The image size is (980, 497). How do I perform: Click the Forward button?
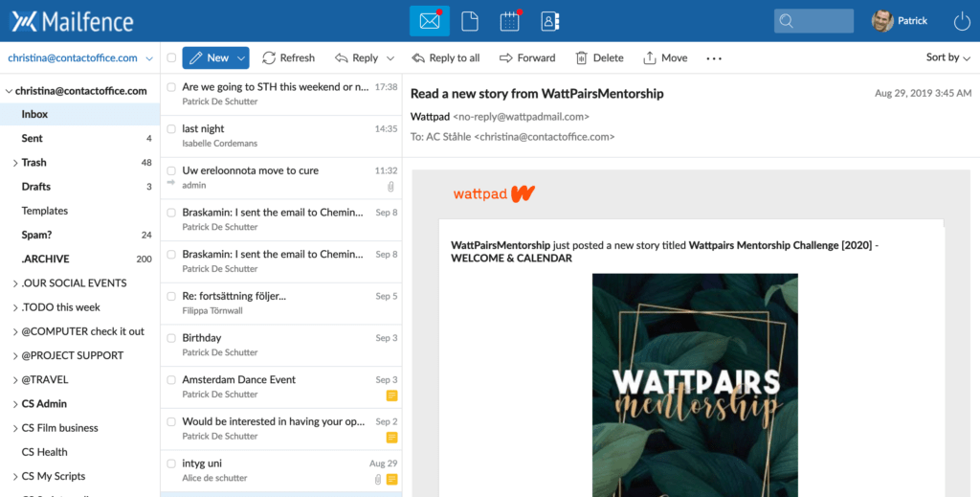[527, 58]
